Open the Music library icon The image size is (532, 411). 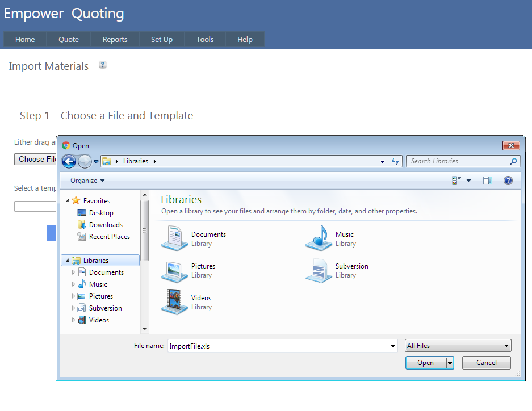coord(319,238)
